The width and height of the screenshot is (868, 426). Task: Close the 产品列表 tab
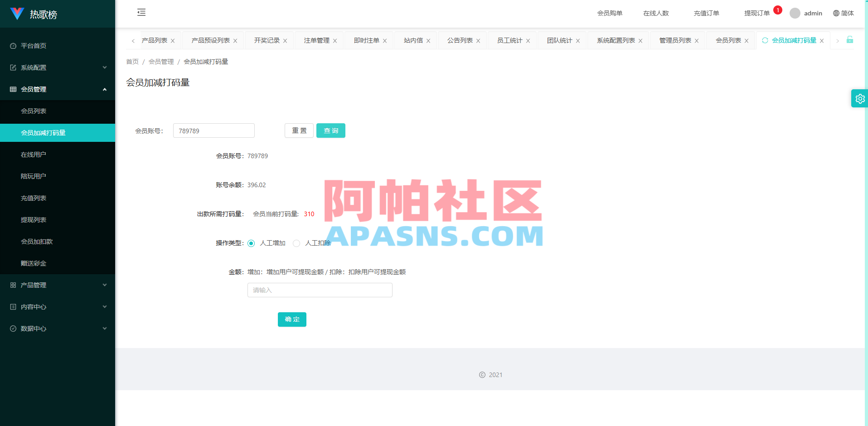click(x=173, y=41)
